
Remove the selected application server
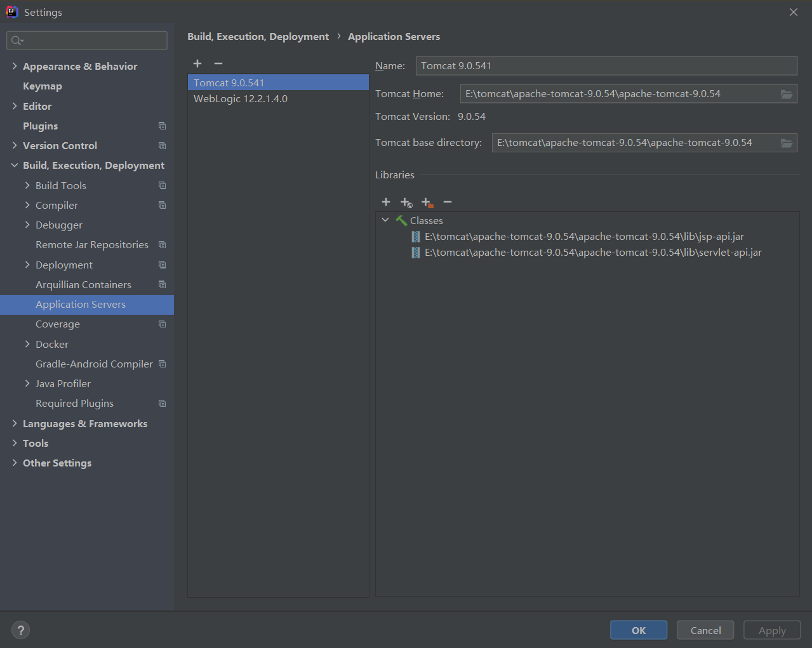[x=218, y=63]
